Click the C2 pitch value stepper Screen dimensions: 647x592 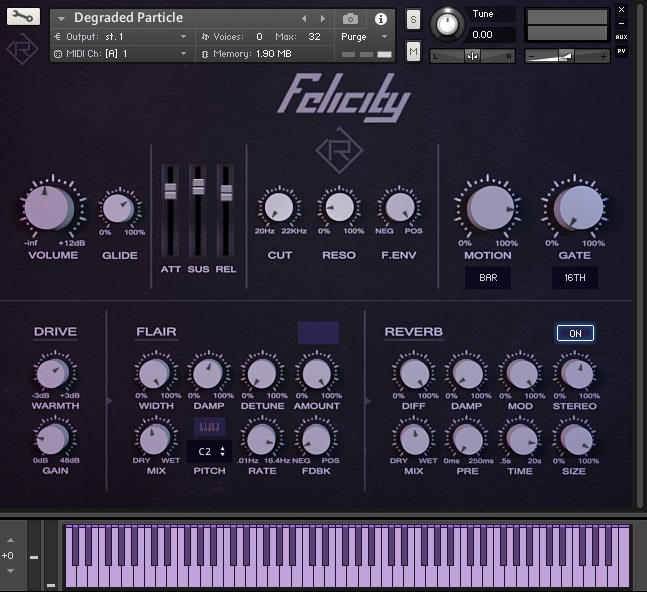210,452
